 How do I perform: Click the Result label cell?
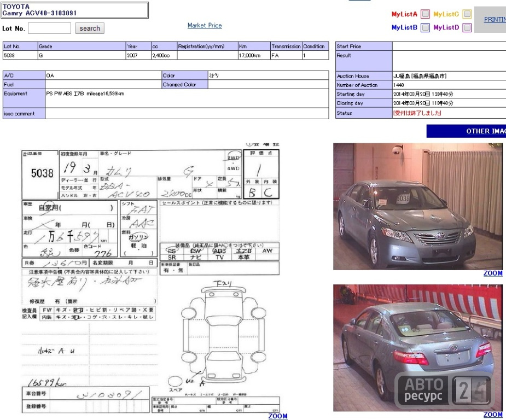(x=364, y=61)
